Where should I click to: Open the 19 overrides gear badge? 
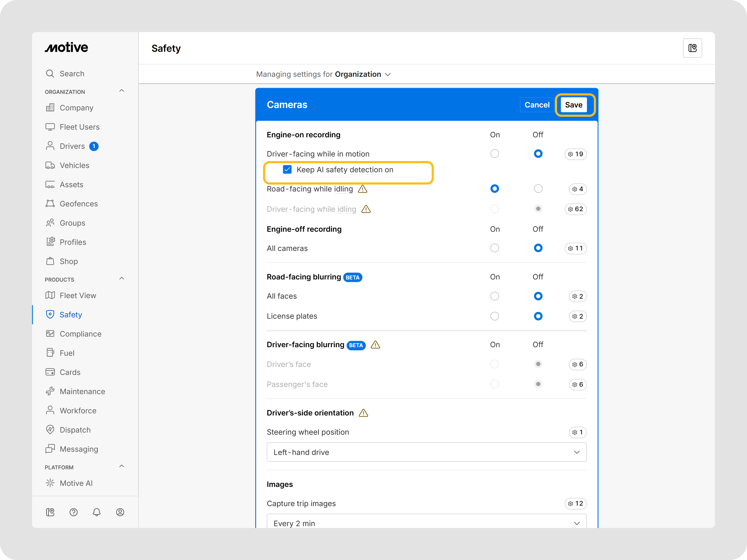click(x=575, y=154)
